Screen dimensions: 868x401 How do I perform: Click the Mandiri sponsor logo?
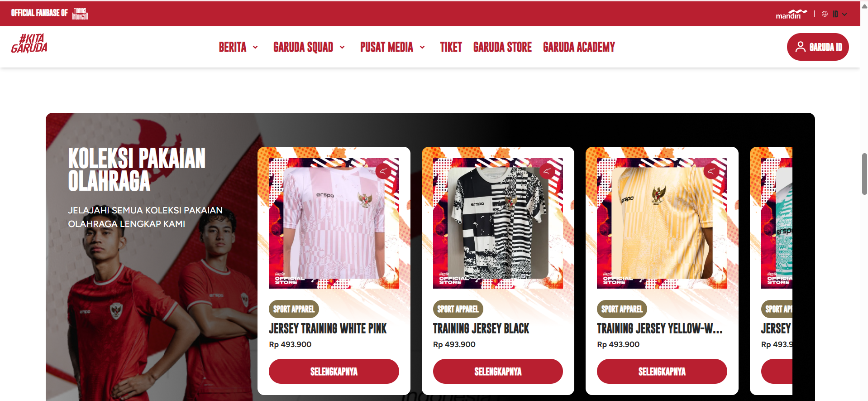click(x=791, y=14)
